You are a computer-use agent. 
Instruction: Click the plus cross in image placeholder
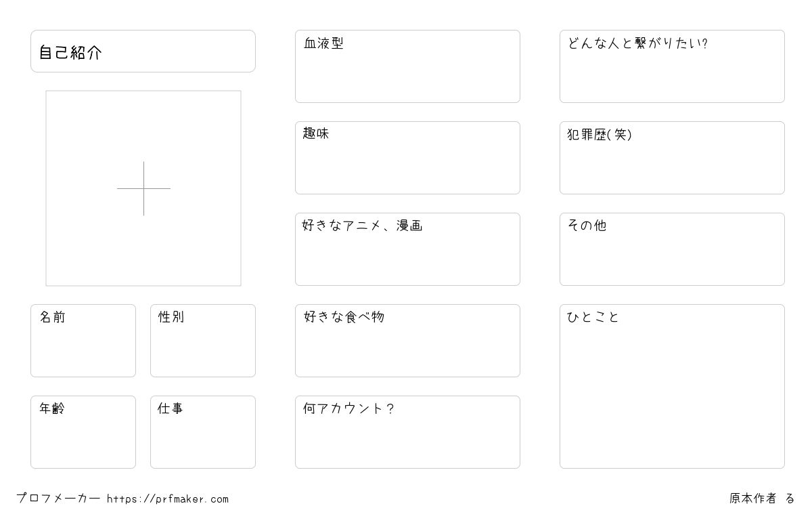(143, 188)
